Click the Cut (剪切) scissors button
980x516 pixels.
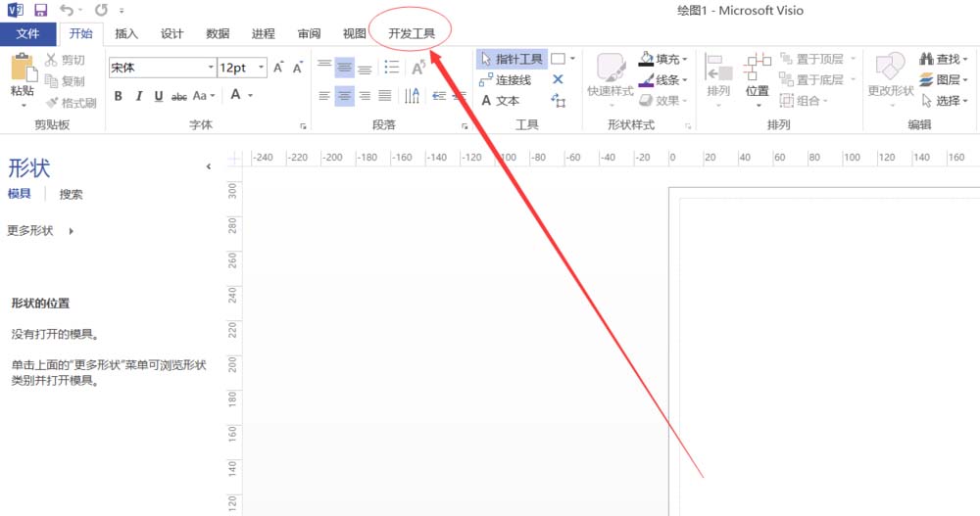click(x=65, y=60)
